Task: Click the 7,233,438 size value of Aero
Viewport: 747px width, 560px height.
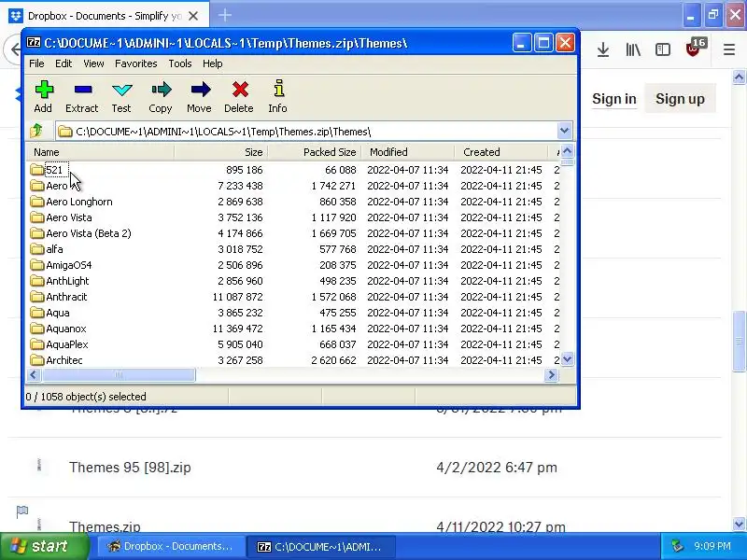Action: click(x=240, y=186)
